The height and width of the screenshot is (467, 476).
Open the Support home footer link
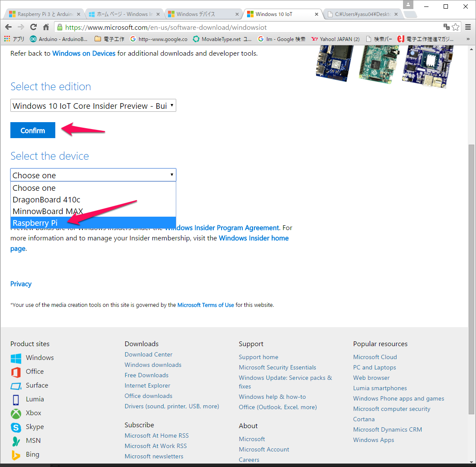coord(258,357)
